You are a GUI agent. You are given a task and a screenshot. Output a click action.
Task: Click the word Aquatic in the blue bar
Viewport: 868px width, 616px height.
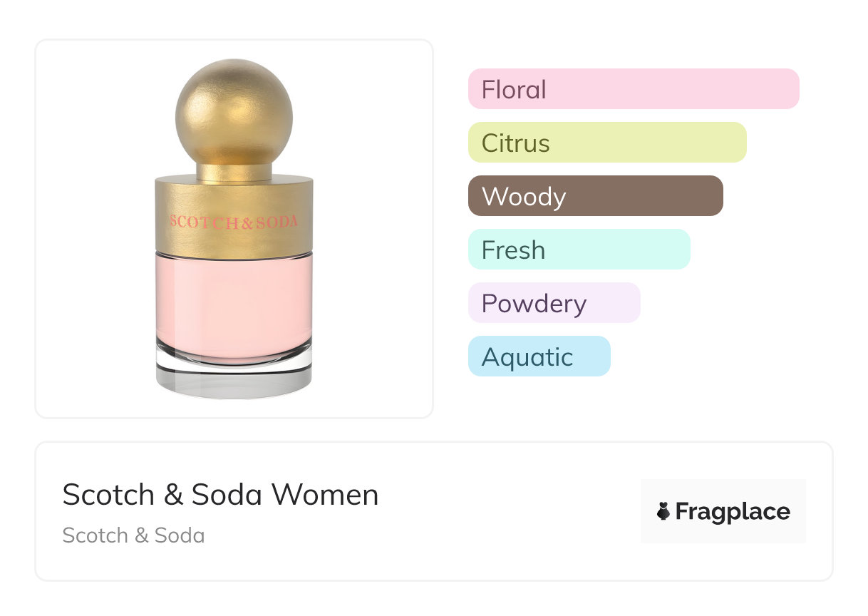pyautogui.click(x=527, y=357)
